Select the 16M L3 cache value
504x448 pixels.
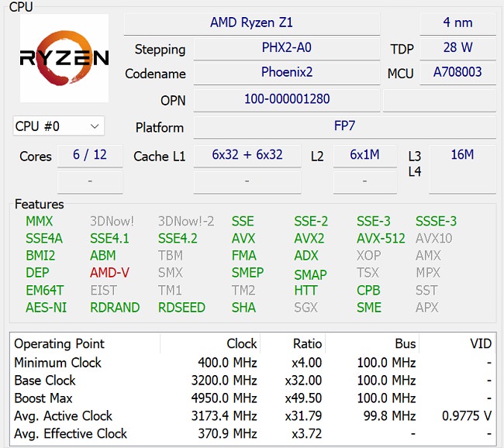point(461,155)
